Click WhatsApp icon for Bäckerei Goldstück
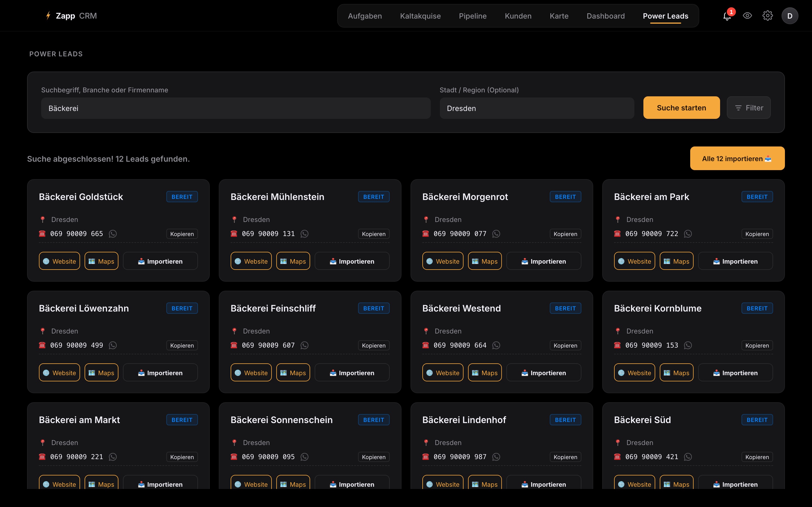The width and height of the screenshot is (812, 507). [113, 234]
